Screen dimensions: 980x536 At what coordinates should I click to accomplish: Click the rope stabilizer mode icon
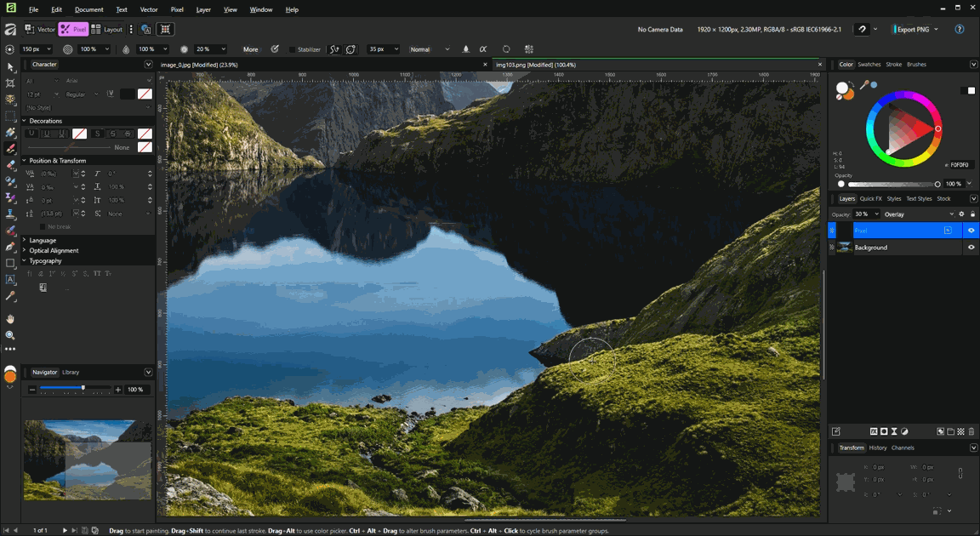[x=334, y=48]
